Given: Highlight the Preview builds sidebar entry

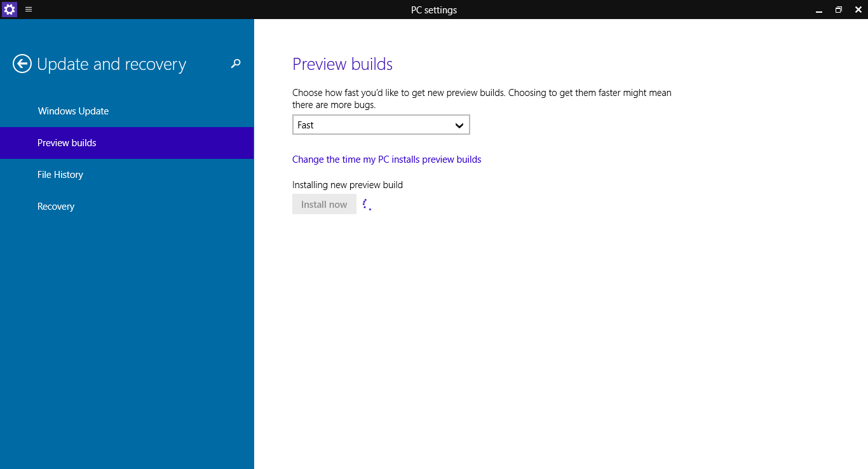Looking at the screenshot, I should [67, 142].
